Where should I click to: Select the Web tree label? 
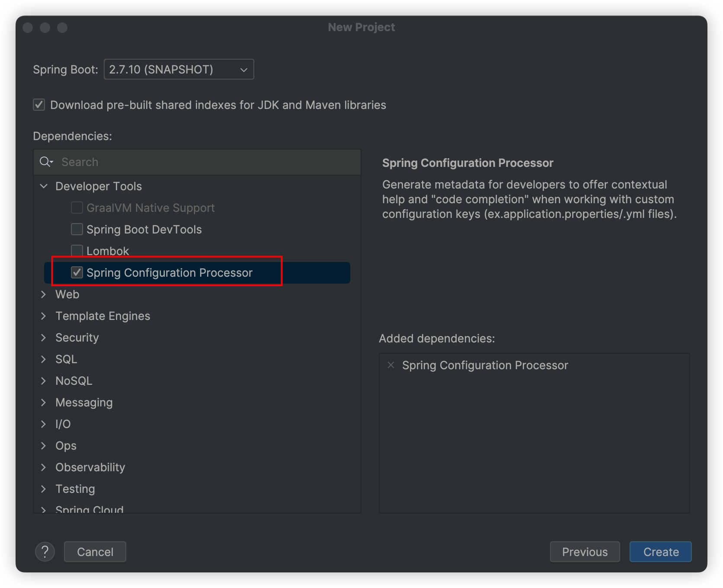click(67, 294)
